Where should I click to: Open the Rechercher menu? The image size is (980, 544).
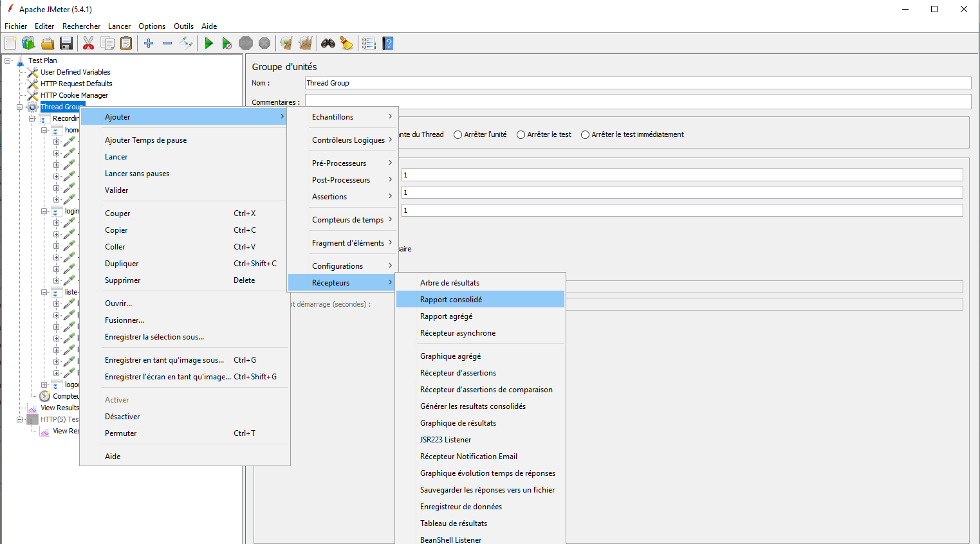pos(81,26)
